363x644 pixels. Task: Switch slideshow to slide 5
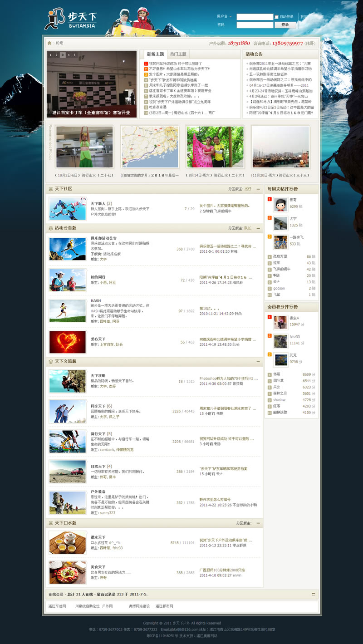74,55
